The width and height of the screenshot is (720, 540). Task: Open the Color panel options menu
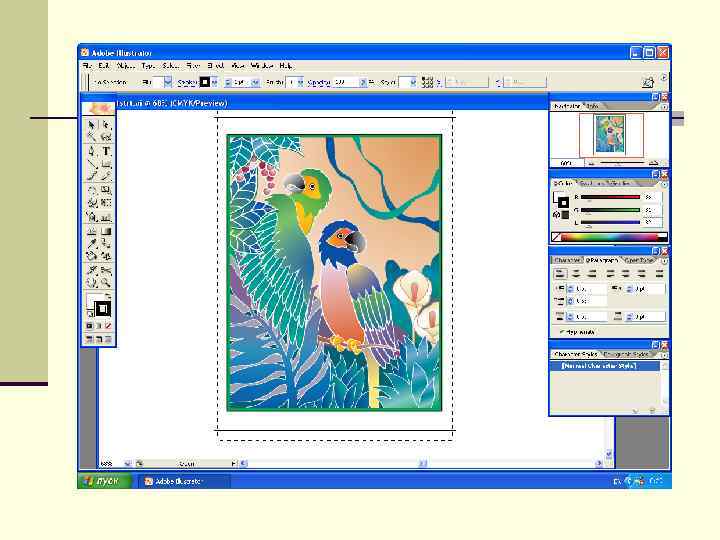pos(664,184)
